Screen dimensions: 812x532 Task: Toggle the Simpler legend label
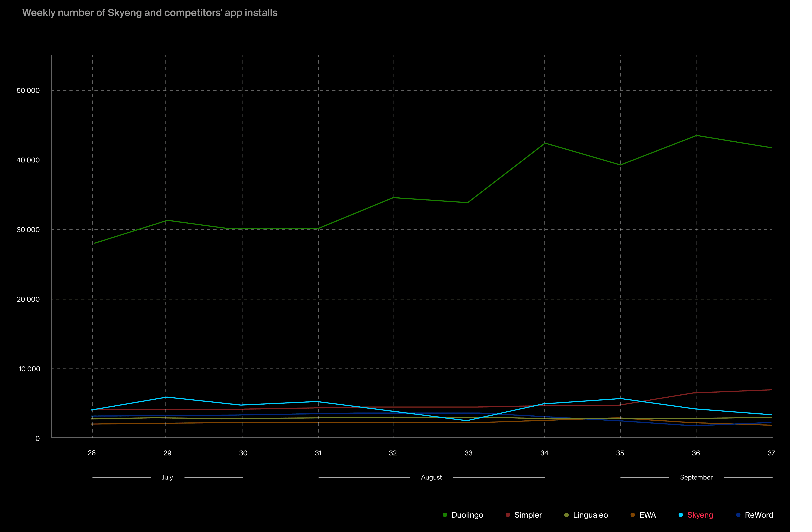(528, 515)
